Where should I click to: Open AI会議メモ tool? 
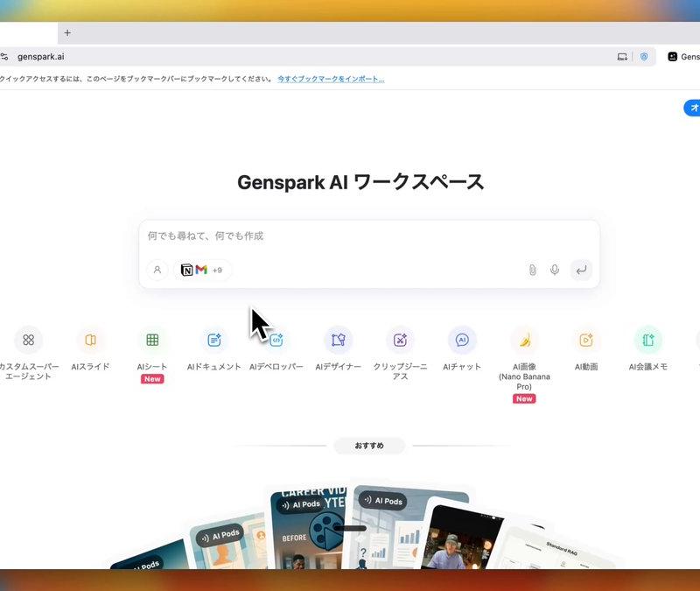pos(648,340)
